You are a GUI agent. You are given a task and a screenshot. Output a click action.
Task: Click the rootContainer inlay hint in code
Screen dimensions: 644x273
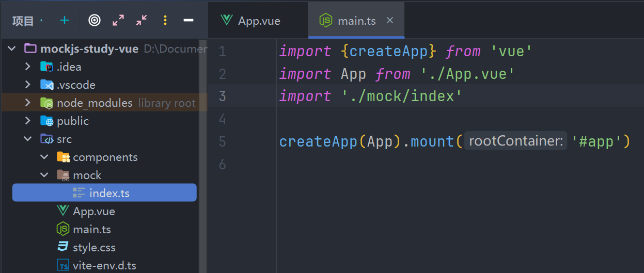click(x=515, y=141)
